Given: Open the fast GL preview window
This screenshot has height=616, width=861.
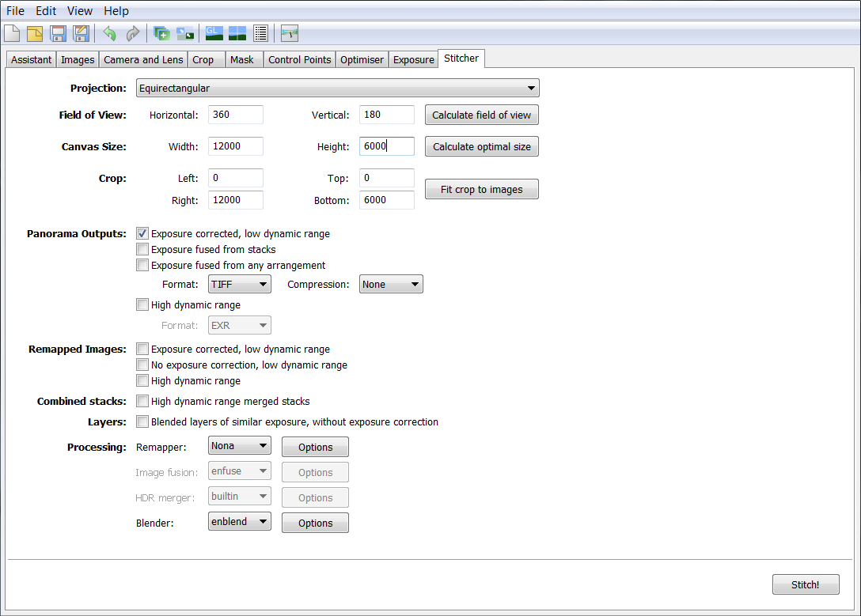Looking at the screenshot, I should pyautogui.click(x=214, y=33).
